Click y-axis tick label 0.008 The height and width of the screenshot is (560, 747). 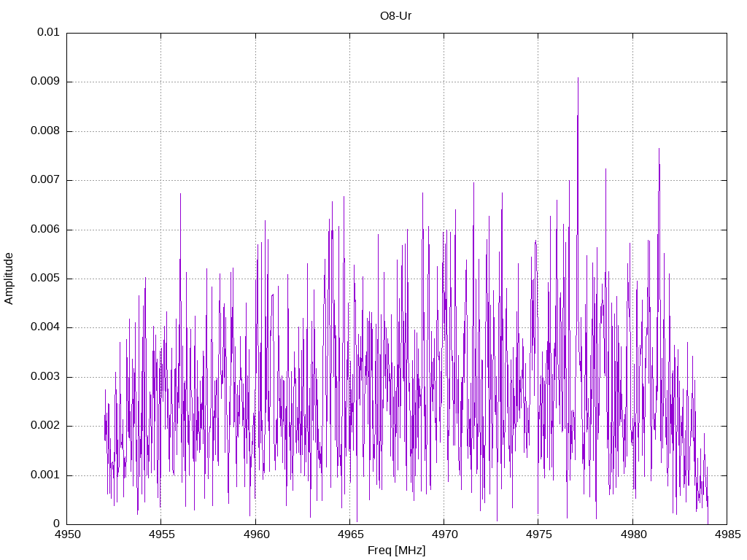45,131
